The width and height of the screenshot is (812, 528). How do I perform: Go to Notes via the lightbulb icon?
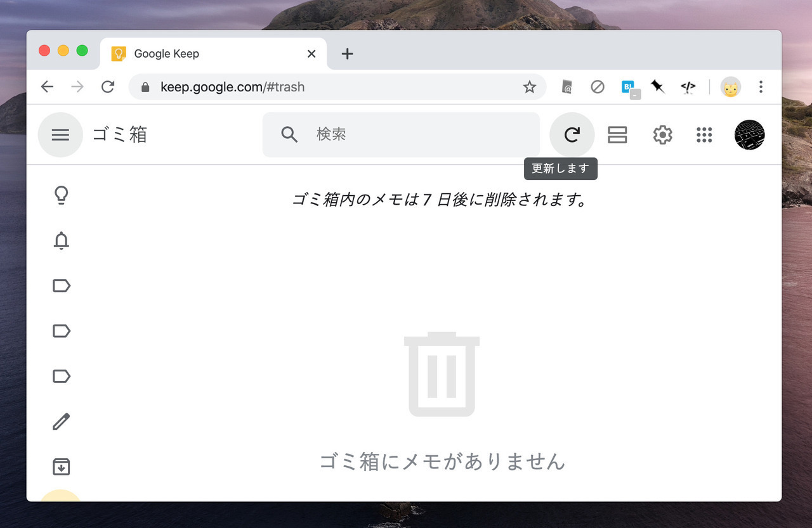point(61,195)
